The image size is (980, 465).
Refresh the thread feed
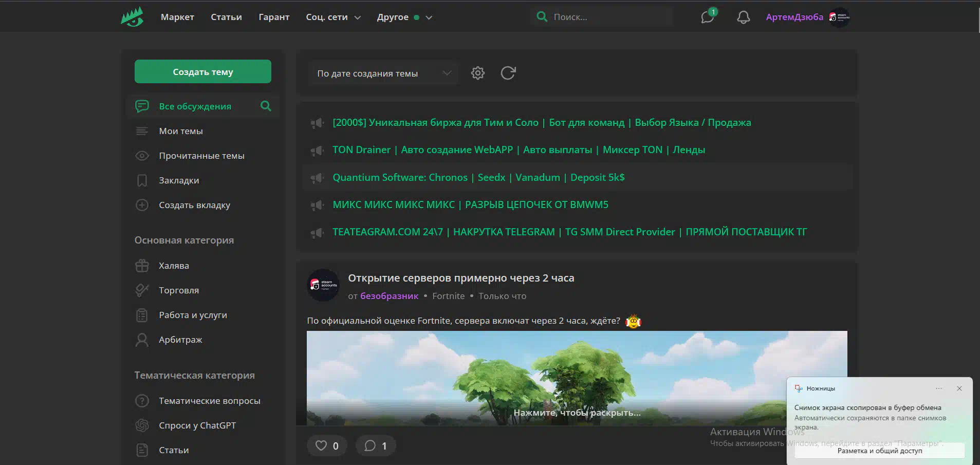pyautogui.click(x=508, y=73)
